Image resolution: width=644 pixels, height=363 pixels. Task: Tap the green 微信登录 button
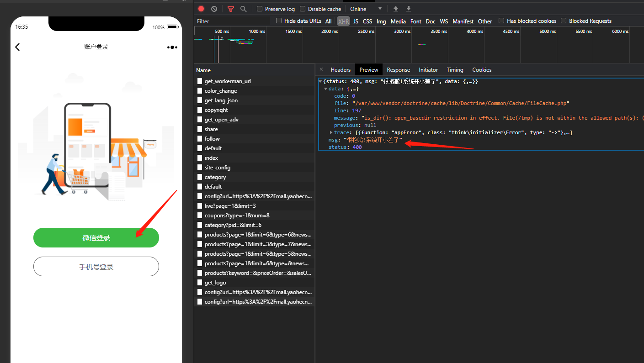point(96,238)
